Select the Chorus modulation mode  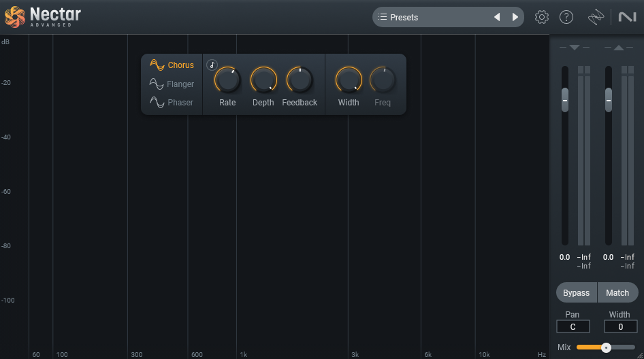(x=172, y=65)
